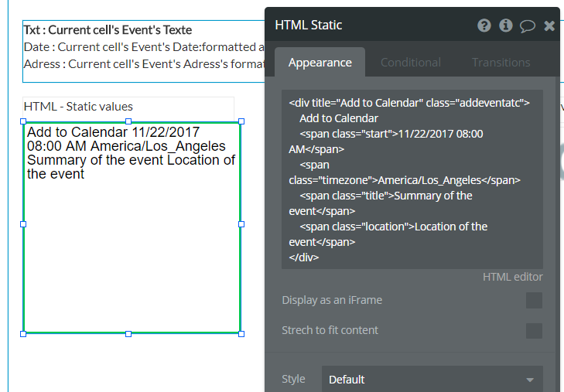The width and height of the screenshot is (564, 392).
Task: Click inside the HTML code text area
Action: (412, 179)
